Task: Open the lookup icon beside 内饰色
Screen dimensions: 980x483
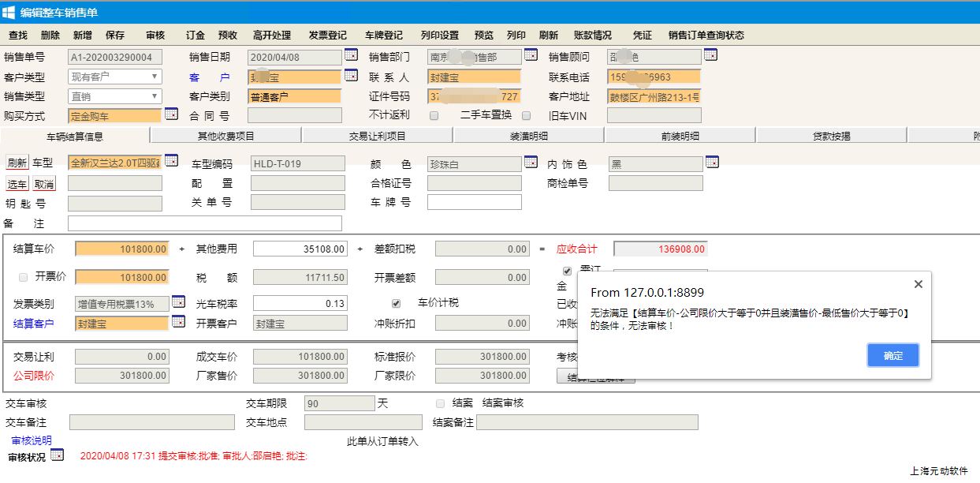Action: point(712,162)
